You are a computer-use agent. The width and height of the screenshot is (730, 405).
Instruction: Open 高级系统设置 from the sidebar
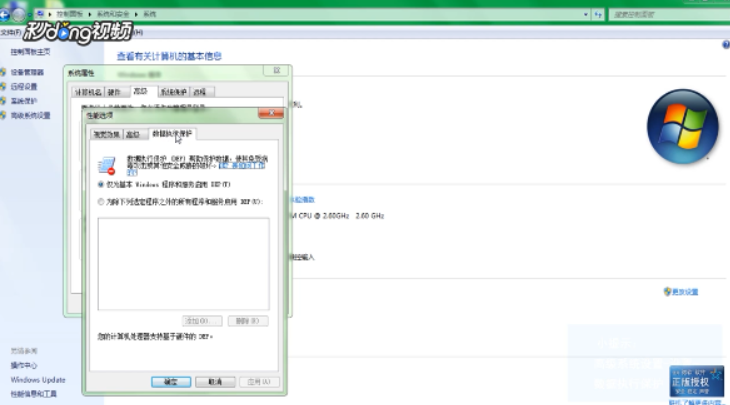[x=30, y=115]
